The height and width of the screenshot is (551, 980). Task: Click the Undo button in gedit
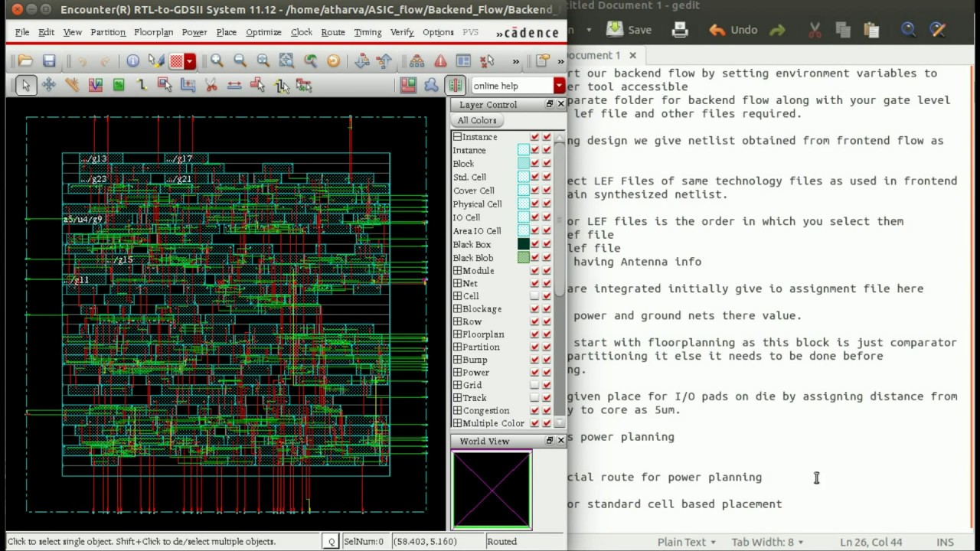(733, 30)
